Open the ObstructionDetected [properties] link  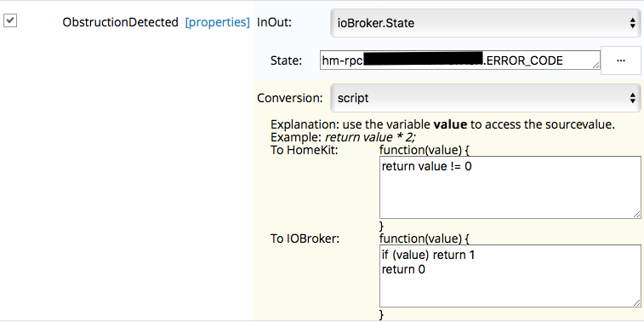(x=217, y=22)
